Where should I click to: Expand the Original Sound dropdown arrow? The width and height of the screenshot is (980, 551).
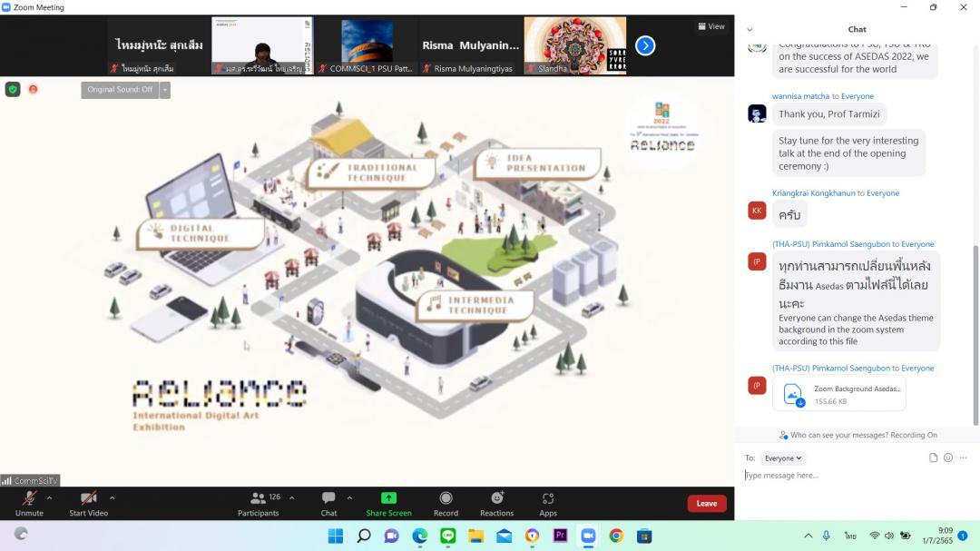pos(165,89)
